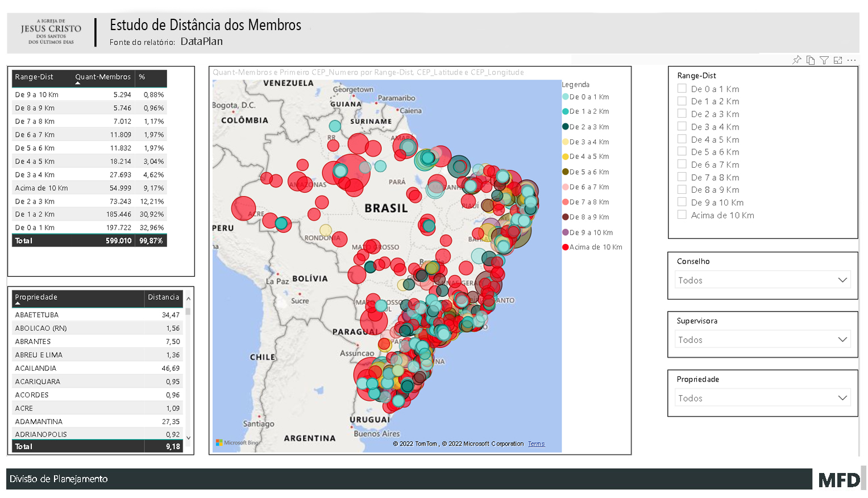
Task: Pin the Range-Dist slicer visual
Action: click(797, 60)
